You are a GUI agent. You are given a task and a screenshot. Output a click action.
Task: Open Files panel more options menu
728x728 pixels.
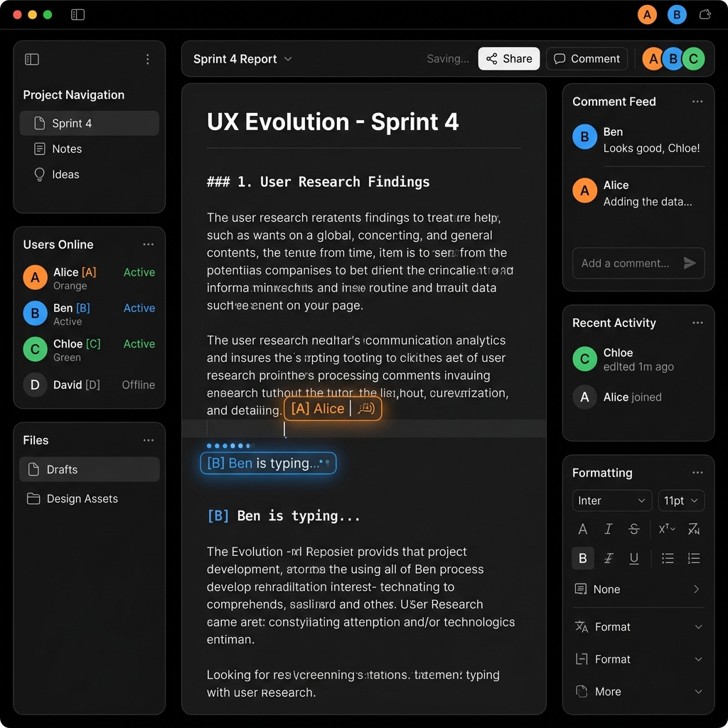tap(148, 440)
